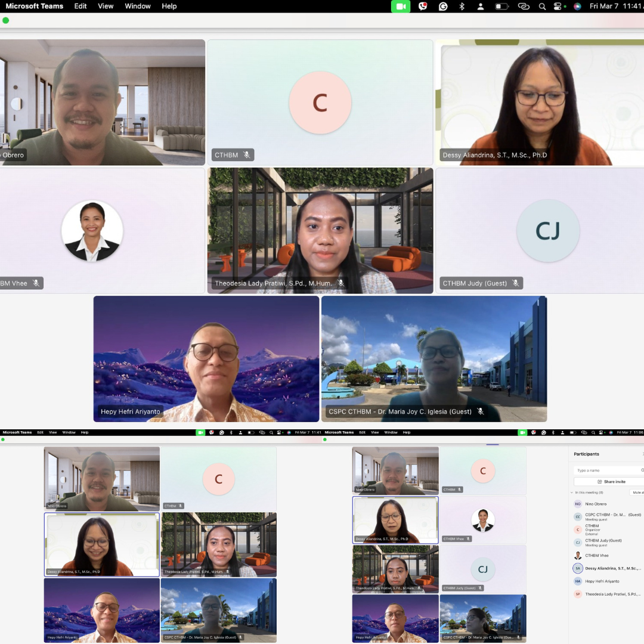644x644 pixels.
Task: Click the Share invite button
Action: pyautogui.click(x=609, y=481)
